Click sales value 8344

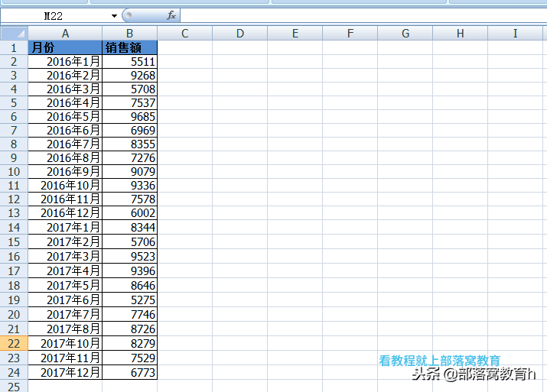pyautogui.click(x=130, y=227)
